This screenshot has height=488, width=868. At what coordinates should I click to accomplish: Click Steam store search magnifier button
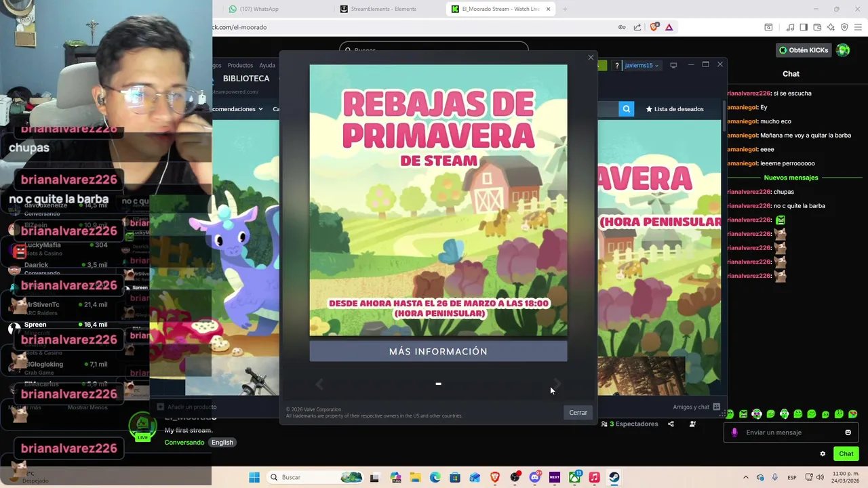(x=626, y=108)
